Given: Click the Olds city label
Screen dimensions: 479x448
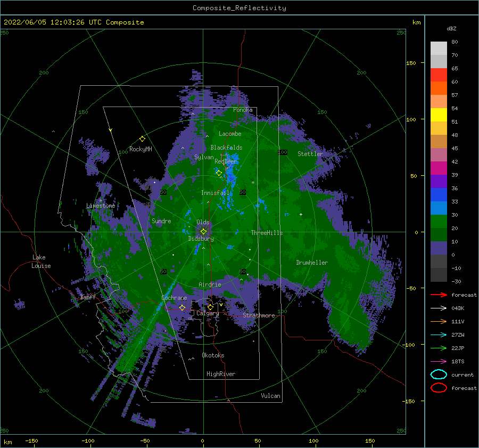Looking at the screenshot, I should click(x=203, y=222).
